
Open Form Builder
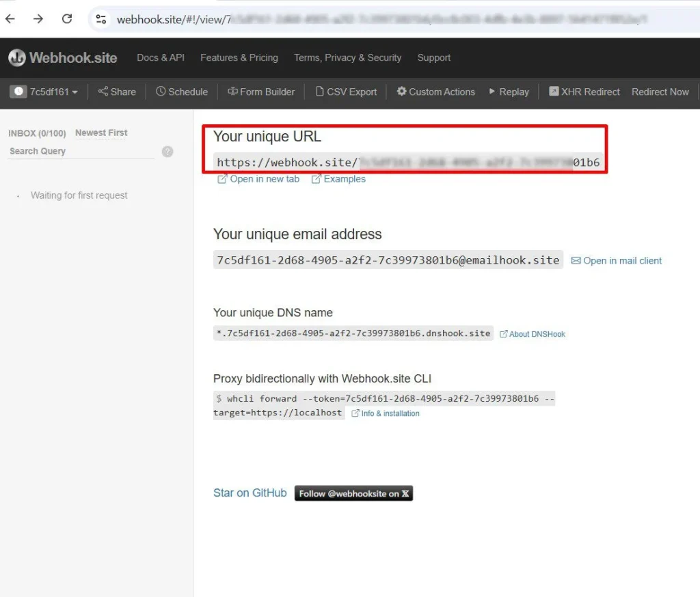point(261,92)
